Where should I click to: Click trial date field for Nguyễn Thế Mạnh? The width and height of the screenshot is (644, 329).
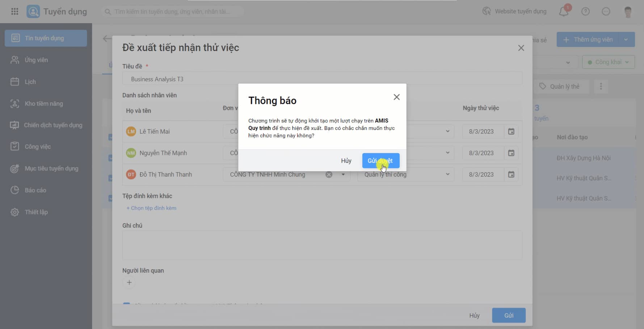pyautogui.click(x=483, y=153)
